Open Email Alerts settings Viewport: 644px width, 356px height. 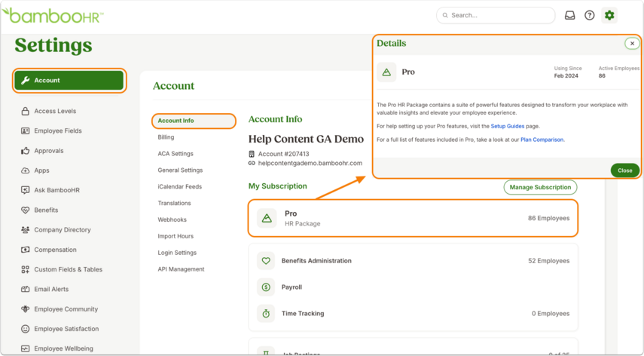pos(51,290)
